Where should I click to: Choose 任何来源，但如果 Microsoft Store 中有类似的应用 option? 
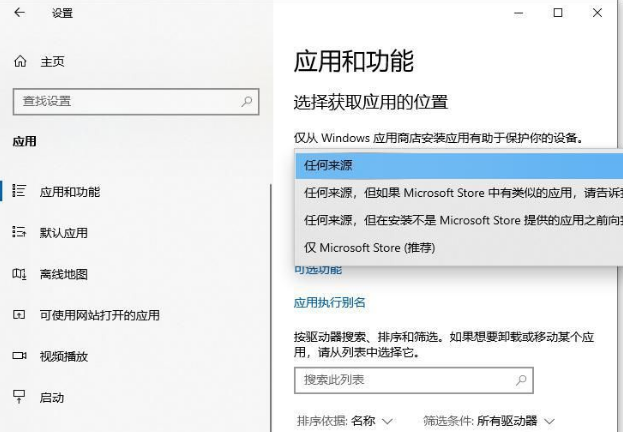[459, 193]
